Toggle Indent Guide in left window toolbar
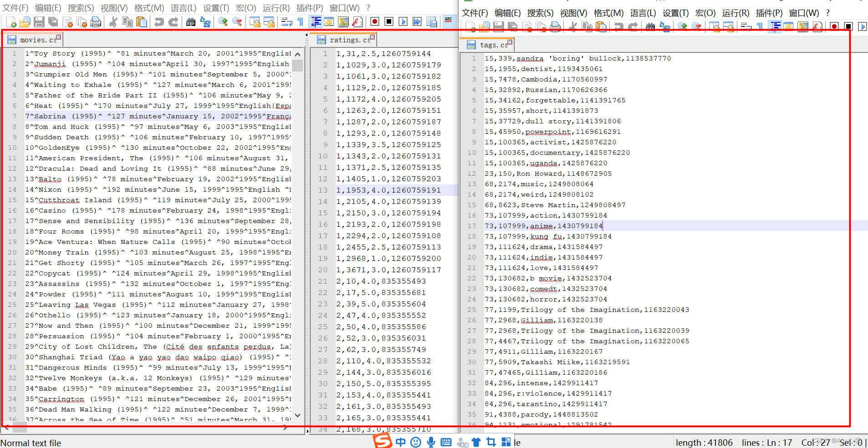 pyautogui.click(x=315, y=22)
